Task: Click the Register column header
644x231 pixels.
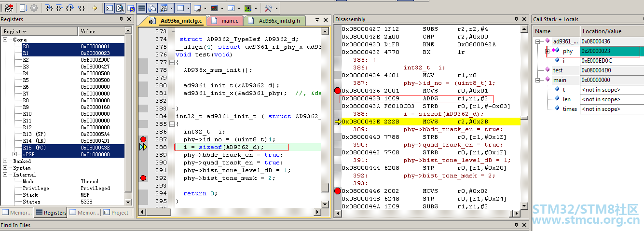Action: tap(39, 31)
